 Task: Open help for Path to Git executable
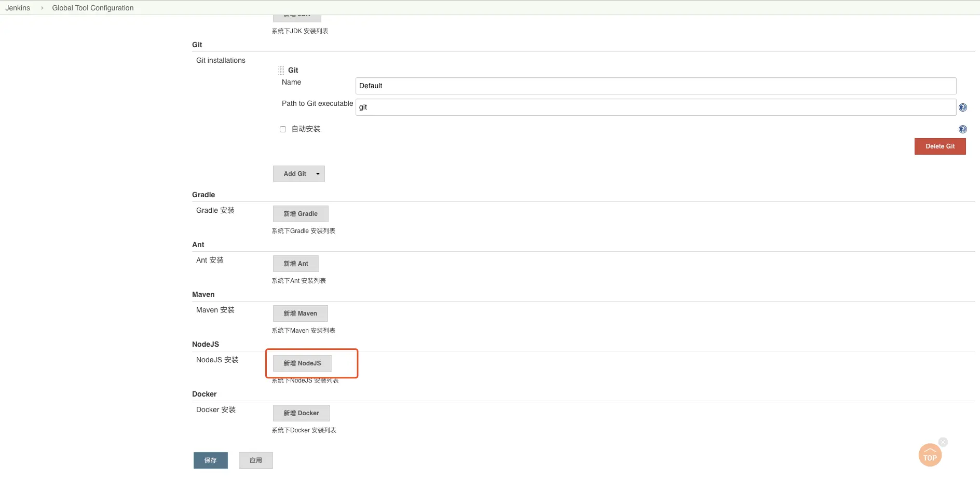click(x=962, y=107)
